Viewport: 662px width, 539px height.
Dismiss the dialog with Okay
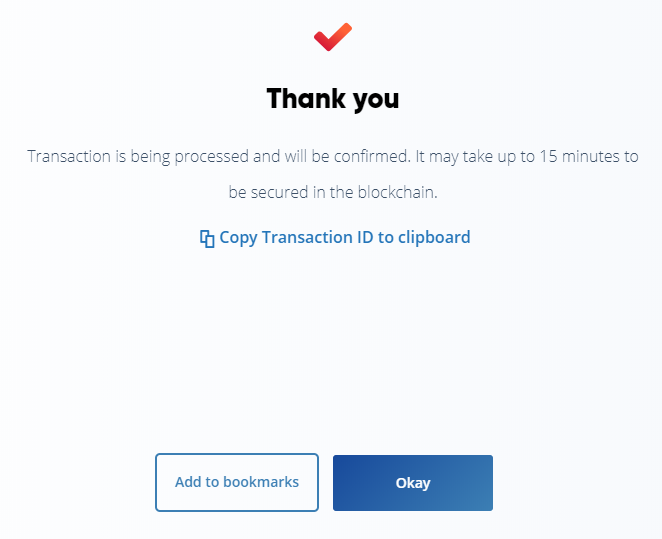coord(413,483)
